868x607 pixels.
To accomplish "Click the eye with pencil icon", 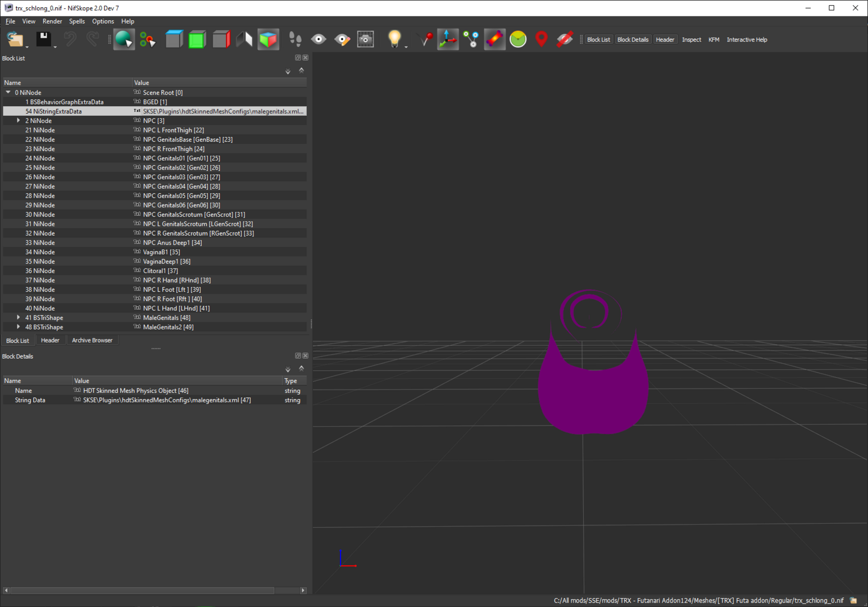I will (x=342, y=39).
